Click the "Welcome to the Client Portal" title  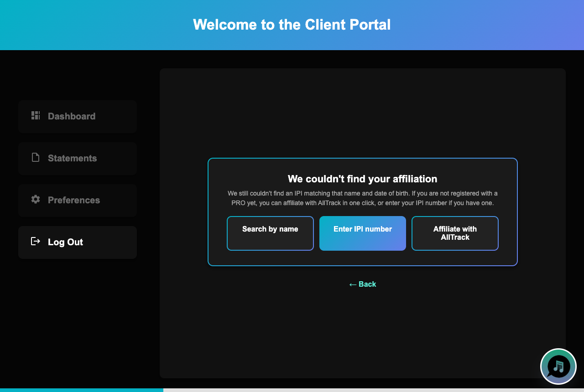tap(292, 25)
